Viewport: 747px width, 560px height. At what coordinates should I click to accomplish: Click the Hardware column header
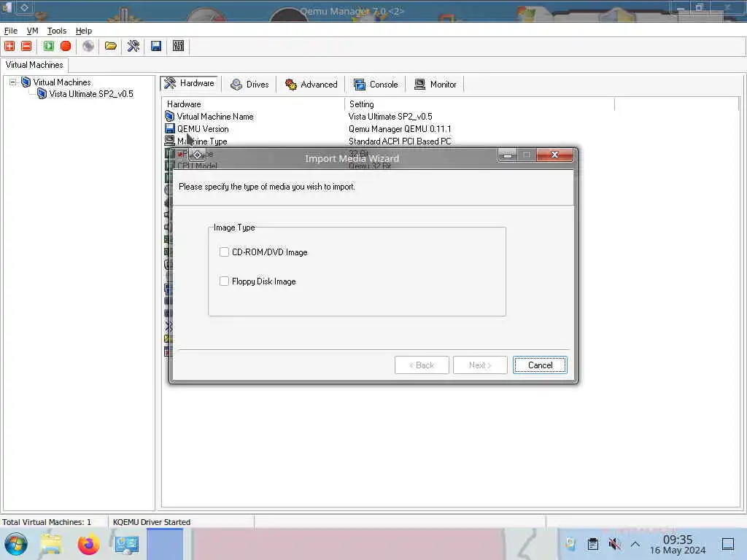click(x=253, y=104)
